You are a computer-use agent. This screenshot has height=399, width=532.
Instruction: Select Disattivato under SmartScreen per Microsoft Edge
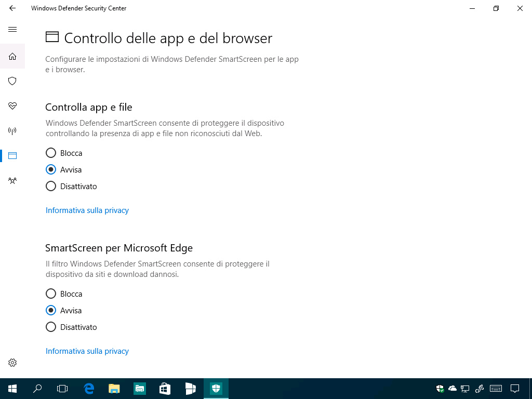(71, 327)
